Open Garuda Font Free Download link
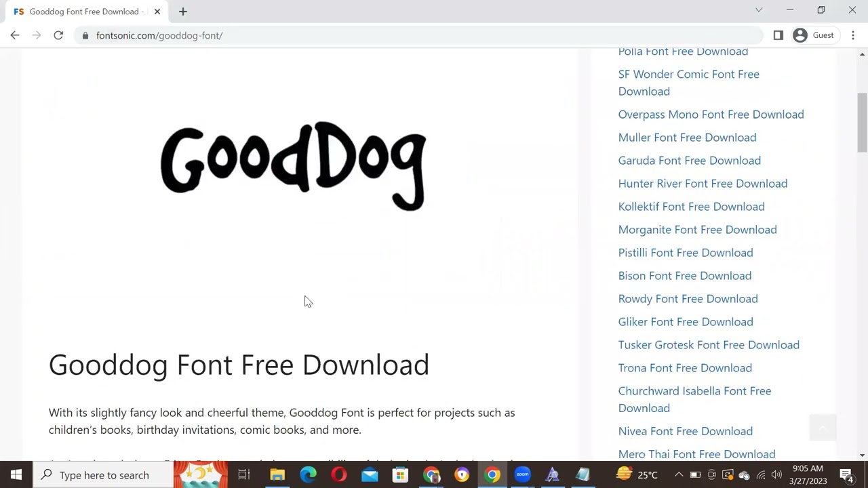 pos(689,161)
